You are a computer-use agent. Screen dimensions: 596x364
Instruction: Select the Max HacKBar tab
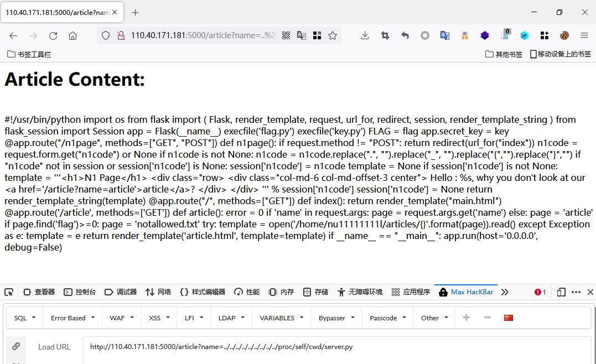tap(466, 292)
